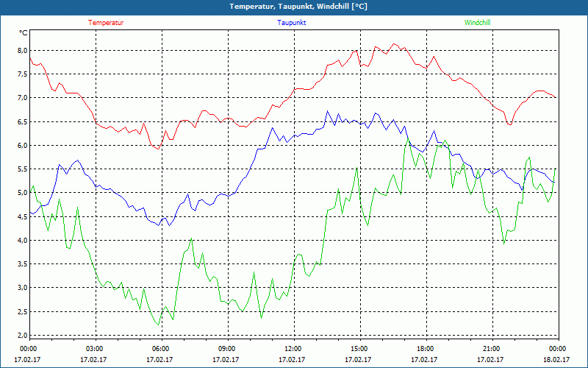Screen dimensions: 588x368
Task: Click the 18.02.17 date label
Action: (556, 360)
